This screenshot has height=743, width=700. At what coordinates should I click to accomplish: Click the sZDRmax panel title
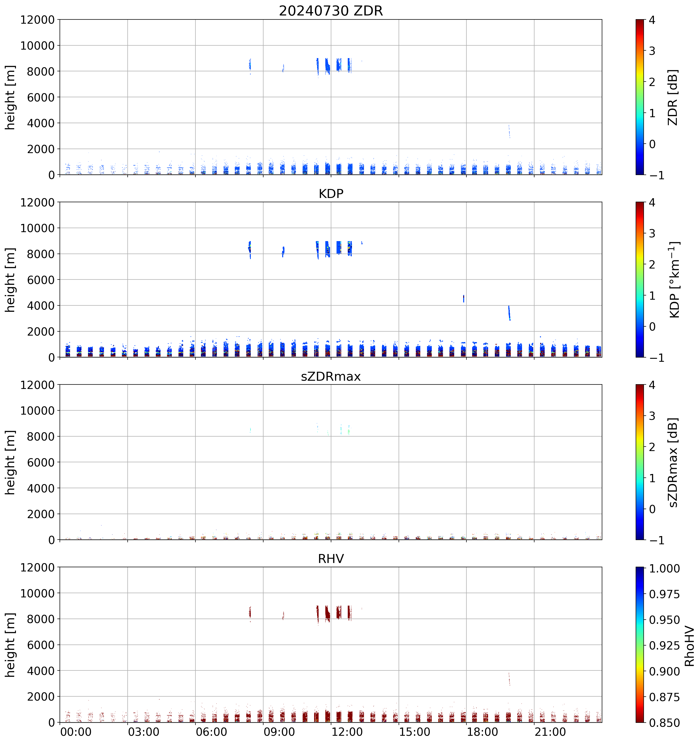(x=331, y=376)
